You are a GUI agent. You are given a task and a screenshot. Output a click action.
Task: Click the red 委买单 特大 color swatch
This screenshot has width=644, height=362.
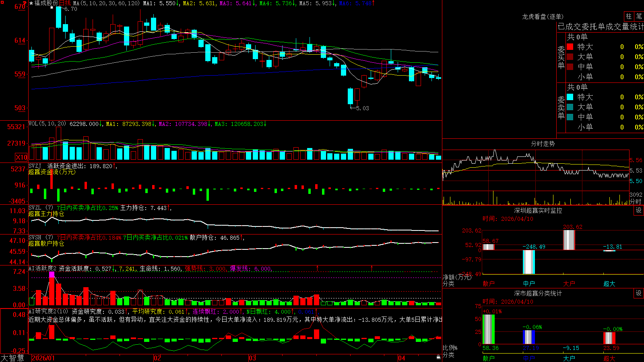coord(570,47)
